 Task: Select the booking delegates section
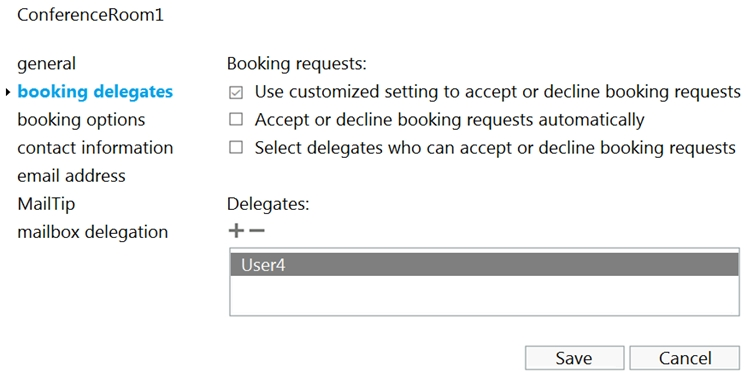pyautogui.click(x=95, y=91)
